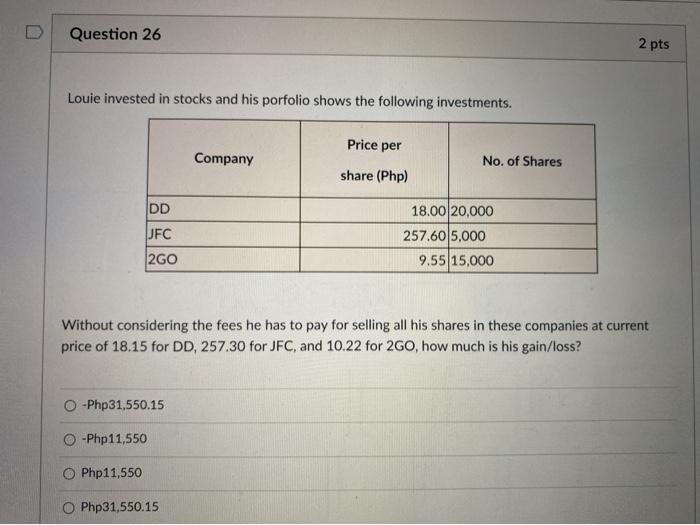
Task: Click the 9.55 price cell
Action: (374, 260)
